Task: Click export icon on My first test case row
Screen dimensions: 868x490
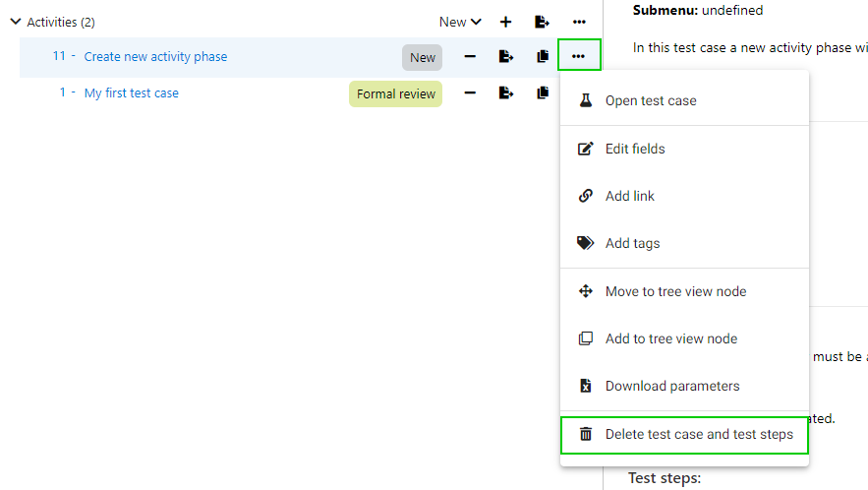Action: click(x=506, y=93)
